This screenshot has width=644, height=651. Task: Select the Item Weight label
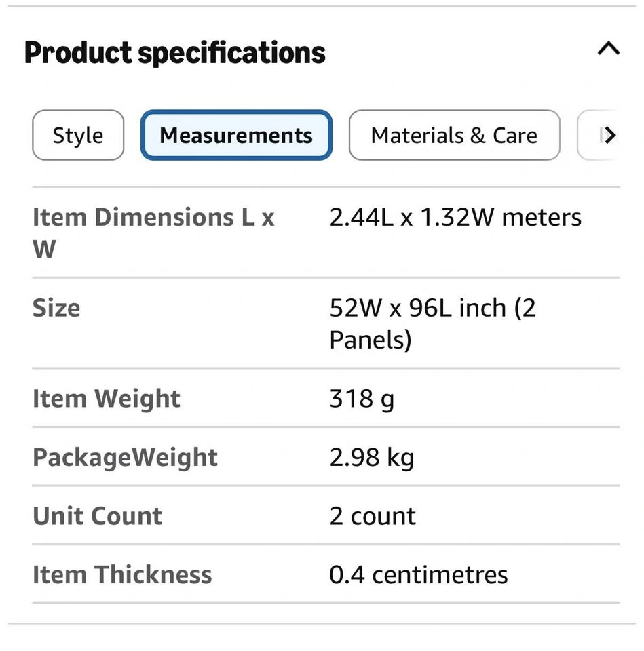point(107,399)
